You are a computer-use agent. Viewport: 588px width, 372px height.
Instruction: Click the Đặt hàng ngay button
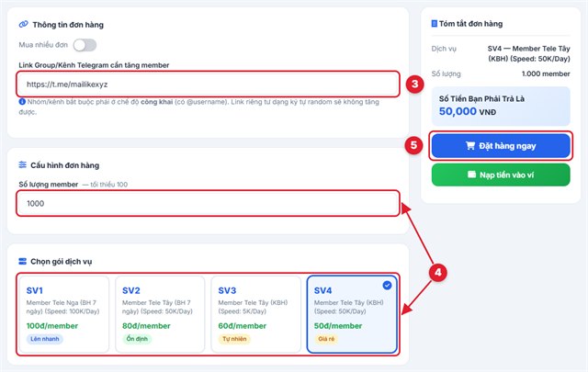[501, 145]
